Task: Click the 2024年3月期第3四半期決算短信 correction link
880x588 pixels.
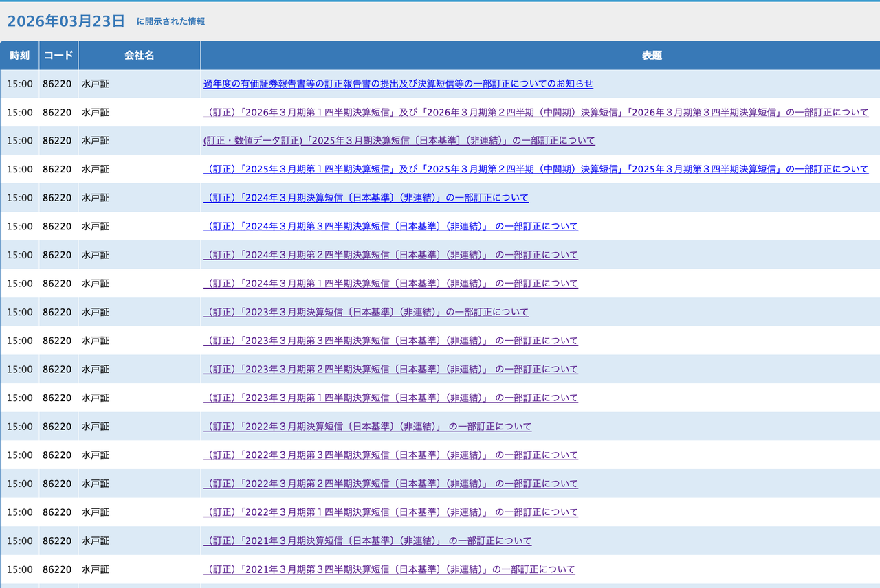Action: pos(390,227)
